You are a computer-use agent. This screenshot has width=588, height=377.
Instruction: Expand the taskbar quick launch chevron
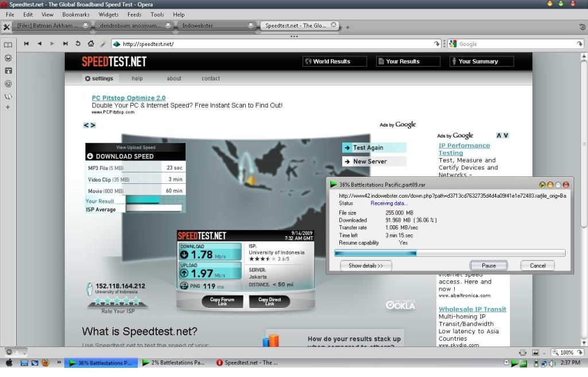point(59,363)
